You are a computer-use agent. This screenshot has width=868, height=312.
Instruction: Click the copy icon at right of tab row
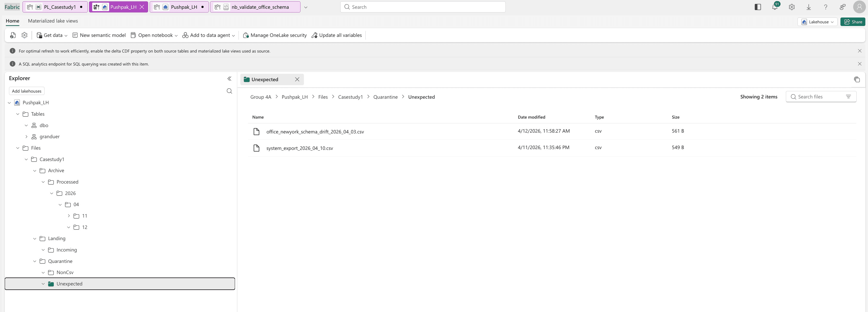coord(857,80)
